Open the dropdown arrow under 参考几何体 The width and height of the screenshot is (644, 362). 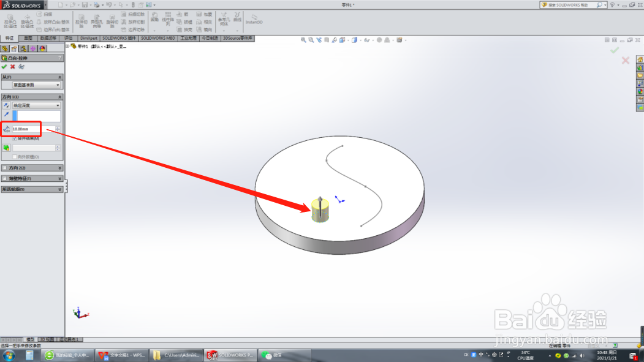click(224, 31)
